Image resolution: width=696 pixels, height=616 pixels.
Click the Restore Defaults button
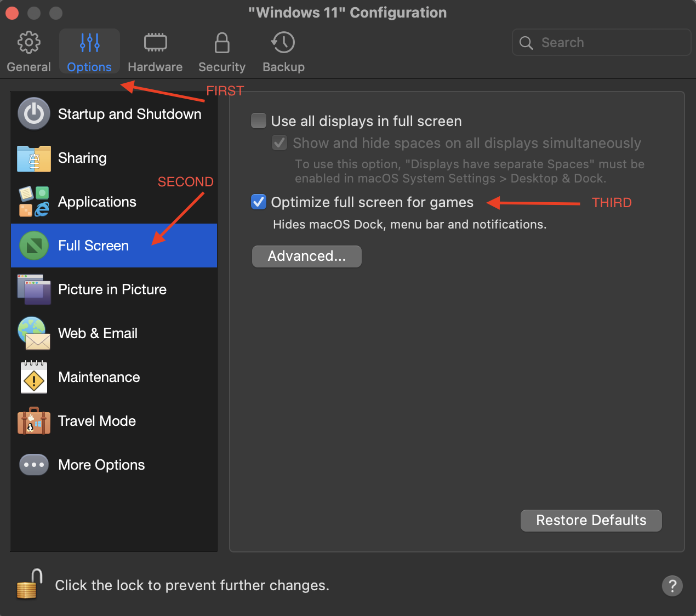pos(591,520)
